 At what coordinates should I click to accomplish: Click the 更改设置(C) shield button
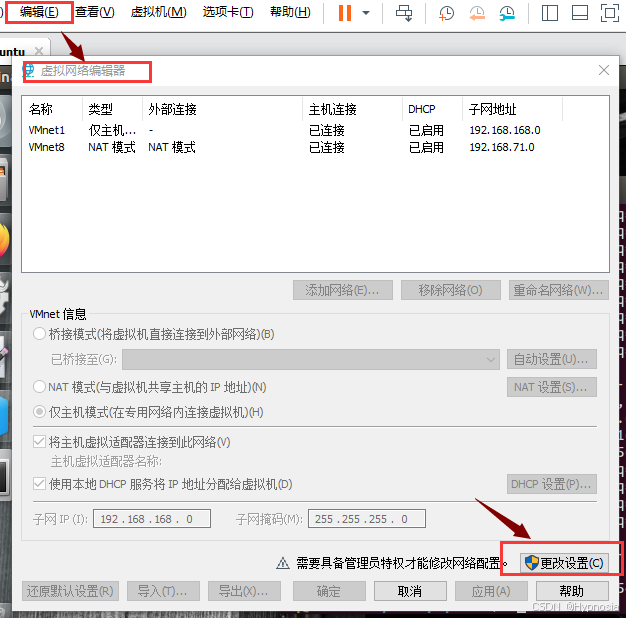(x=564, y=563)
